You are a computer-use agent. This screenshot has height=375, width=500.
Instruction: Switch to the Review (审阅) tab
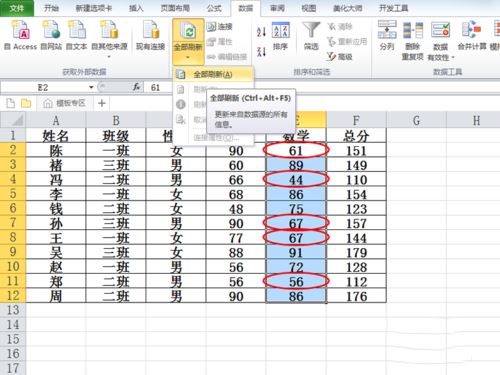(x=277, y=8)
